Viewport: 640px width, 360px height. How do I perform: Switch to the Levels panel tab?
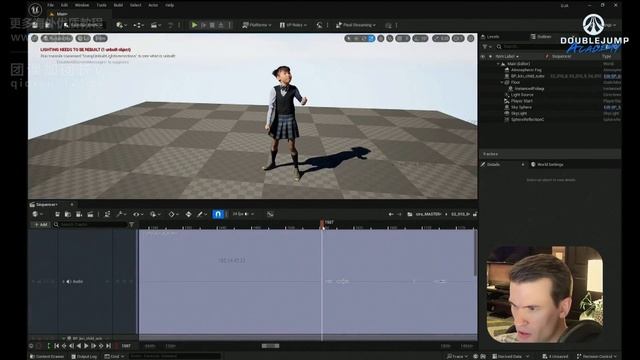click(x=490, y=37)
